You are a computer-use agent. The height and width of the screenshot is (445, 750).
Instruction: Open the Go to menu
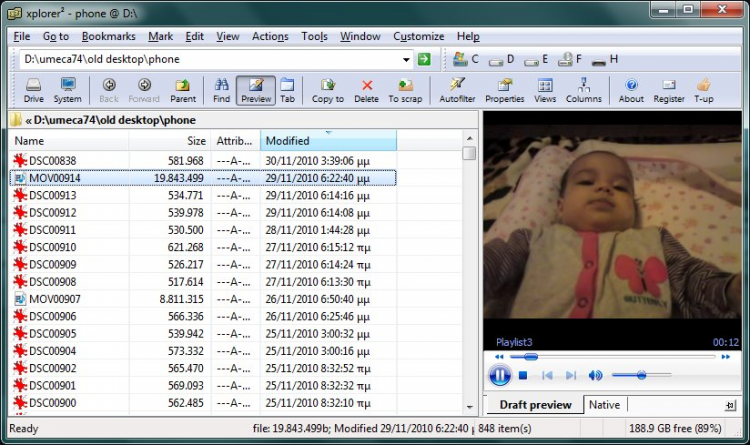(56, 36)
